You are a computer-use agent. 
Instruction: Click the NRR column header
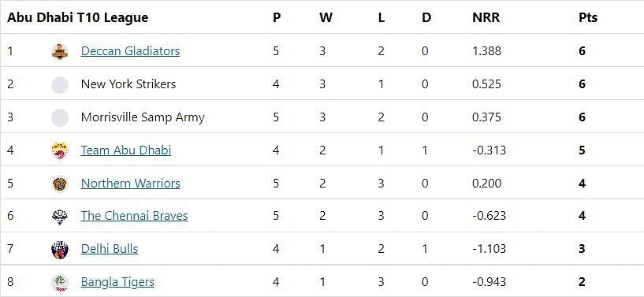click(486, 17)
